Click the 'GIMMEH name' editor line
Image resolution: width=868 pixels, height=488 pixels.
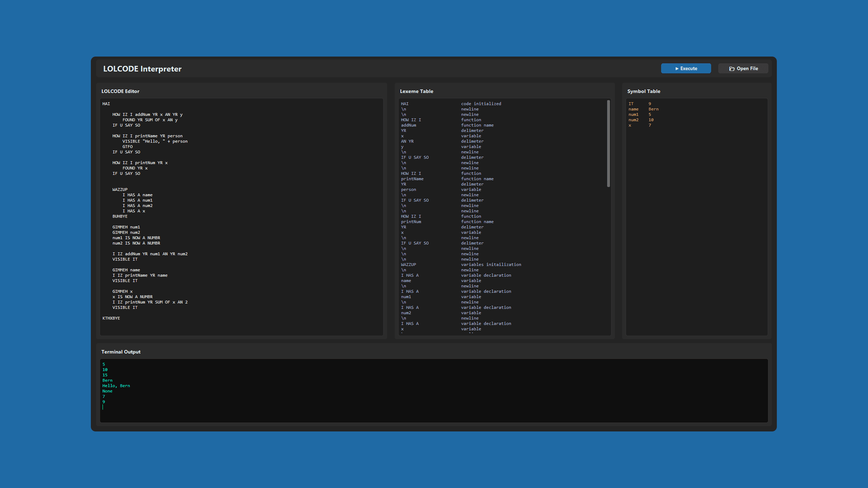(126, 270)
